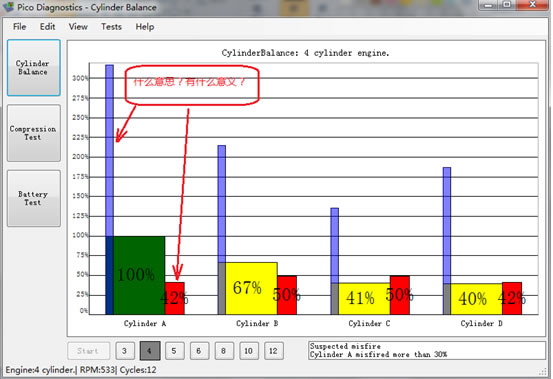Open the View menu

78,27
